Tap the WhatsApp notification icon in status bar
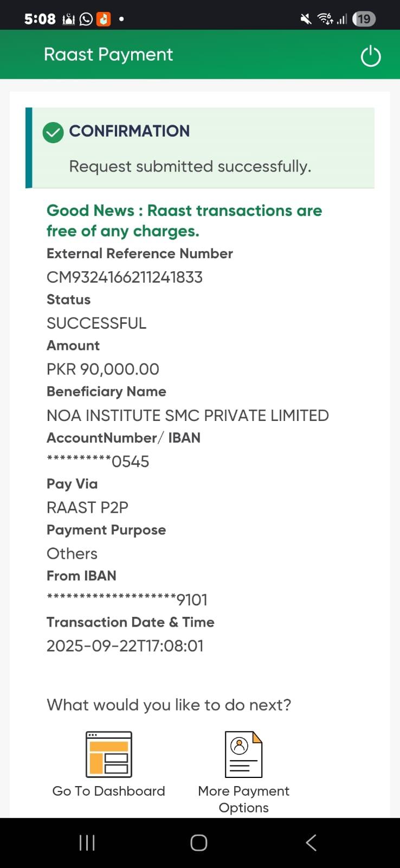 point(86,20)
